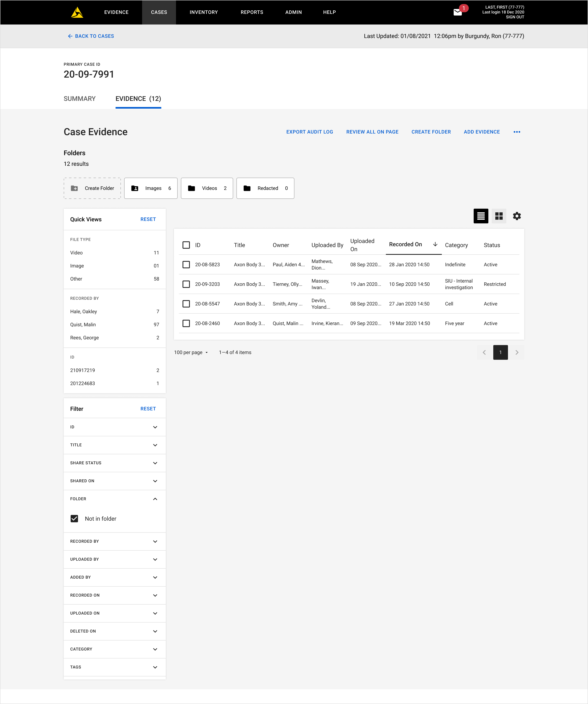Open the three-dot more actions menu
Image resolution: width=588 pixels, height=704 pixels.
coord(517,132)
